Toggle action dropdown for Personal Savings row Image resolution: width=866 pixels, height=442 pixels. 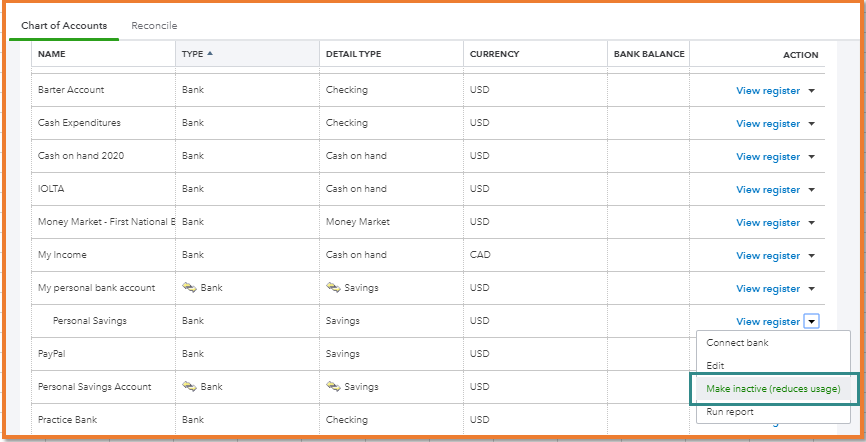click(x=812, y=322)
